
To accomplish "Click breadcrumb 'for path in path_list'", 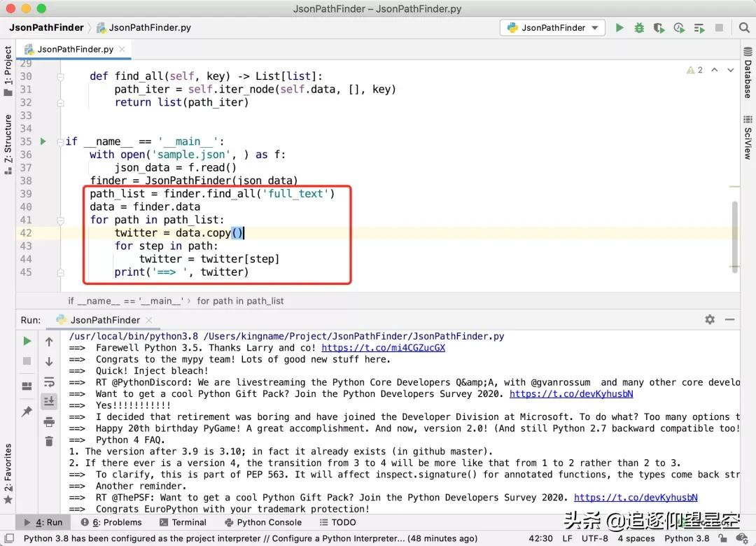I will (240, 301).
